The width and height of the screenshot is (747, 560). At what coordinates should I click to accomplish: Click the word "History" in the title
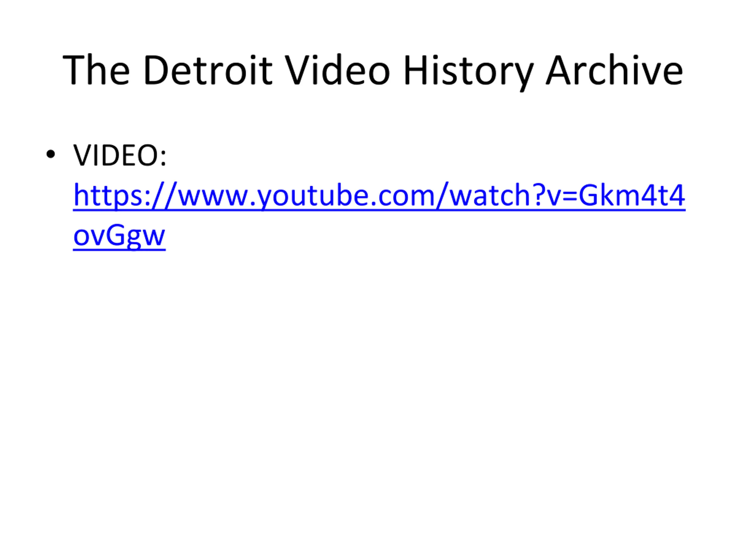[x=469, y=72]
